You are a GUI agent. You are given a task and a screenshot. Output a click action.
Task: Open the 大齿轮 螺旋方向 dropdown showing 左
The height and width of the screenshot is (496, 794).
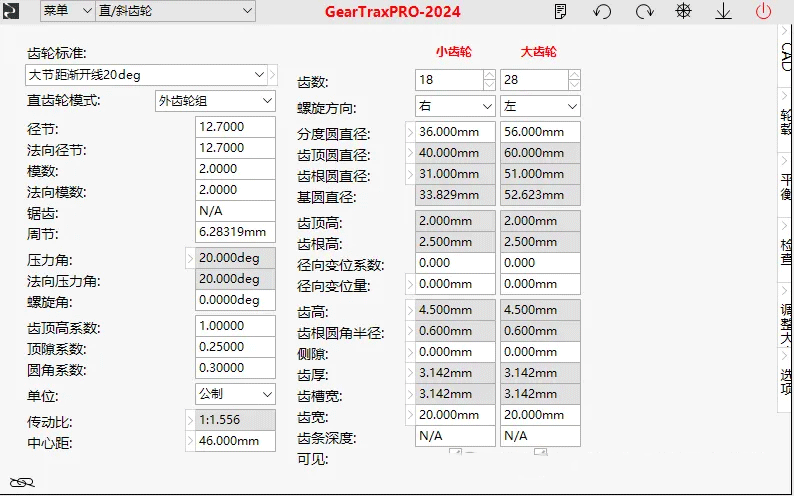click(x=540, y=106)
